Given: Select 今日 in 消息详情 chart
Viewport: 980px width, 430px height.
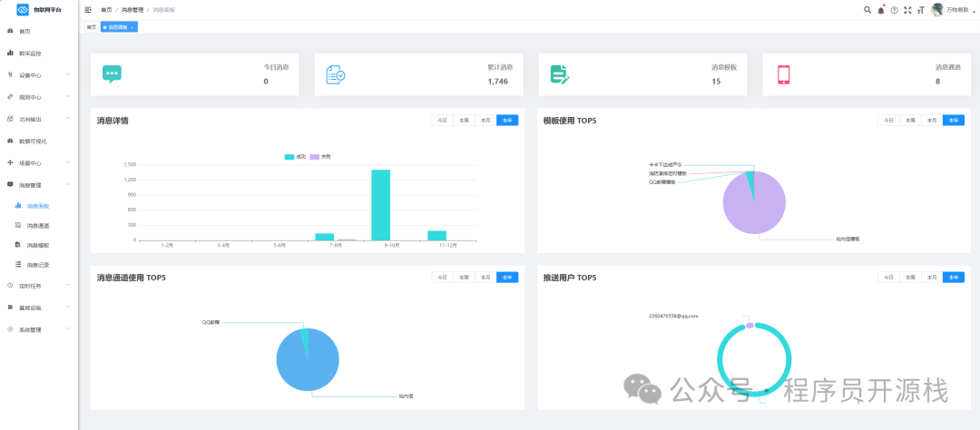Looking at the screenshot, I should tap(443, 121).
